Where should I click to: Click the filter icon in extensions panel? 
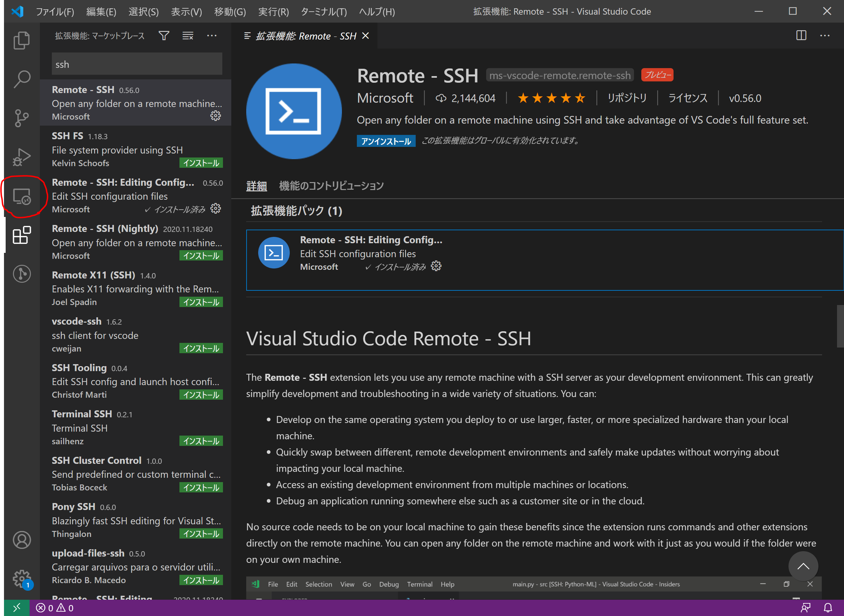(164, 36)
